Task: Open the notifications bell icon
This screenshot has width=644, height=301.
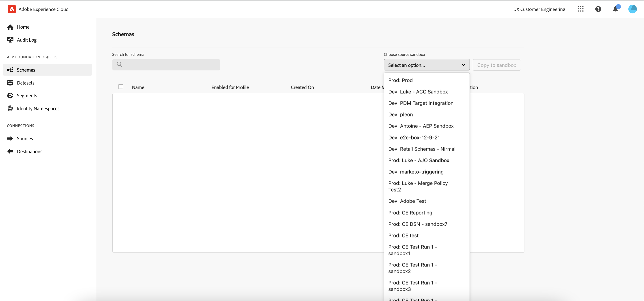Action: tap(615, 9)
